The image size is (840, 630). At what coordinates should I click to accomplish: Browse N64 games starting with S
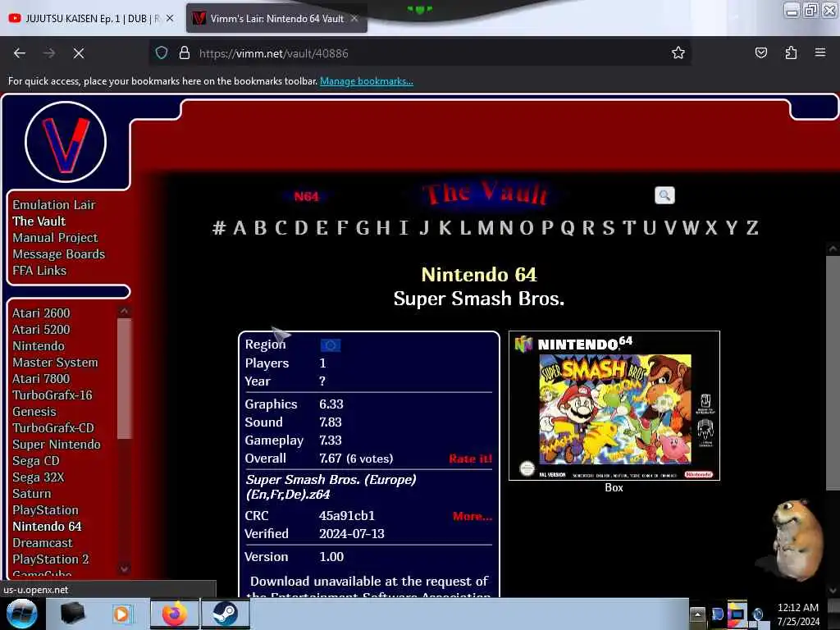pyautogui.click(x=609, y=228)
